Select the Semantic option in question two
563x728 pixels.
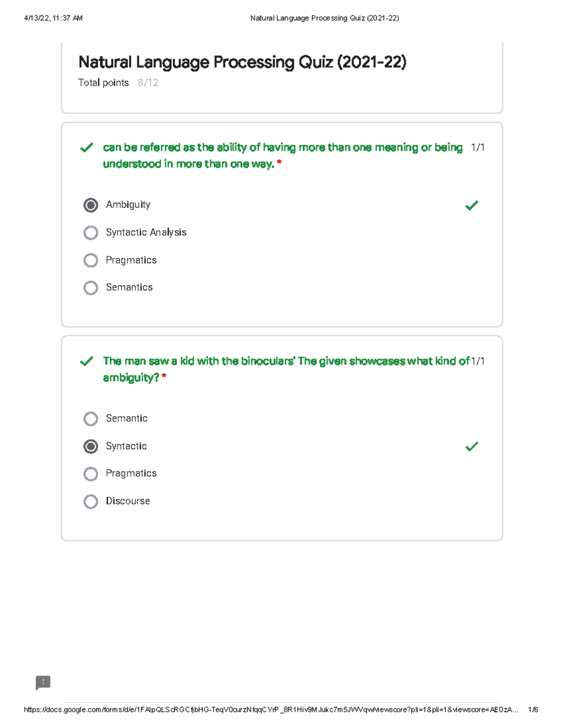91,419
